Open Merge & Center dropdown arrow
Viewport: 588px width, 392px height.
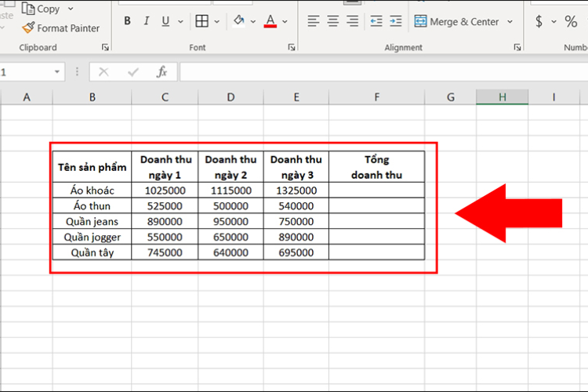510,21
